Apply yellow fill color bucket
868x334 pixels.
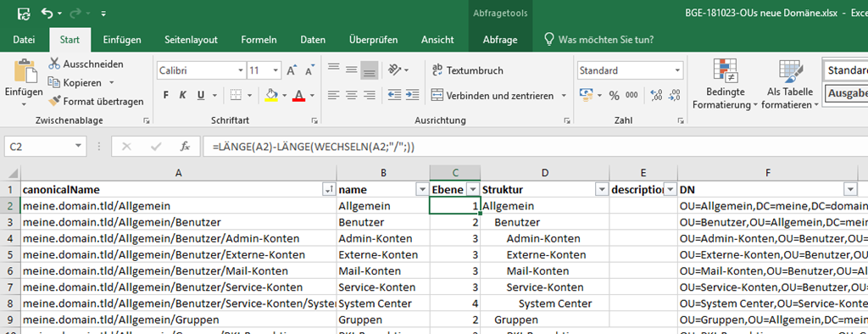[x=271, y=95]
